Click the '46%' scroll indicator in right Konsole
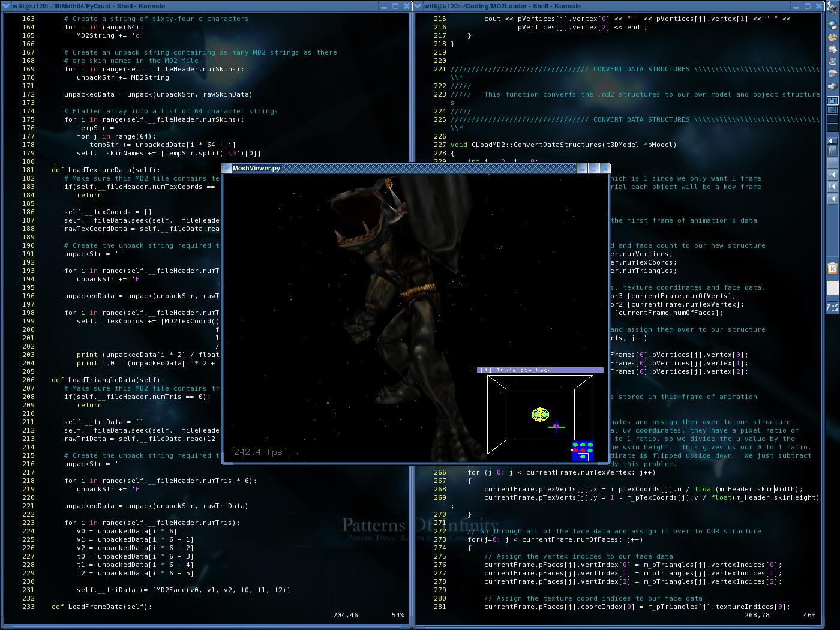Image resolution: width=840 pixels, height=630 pixels. (x=809, y=615)
